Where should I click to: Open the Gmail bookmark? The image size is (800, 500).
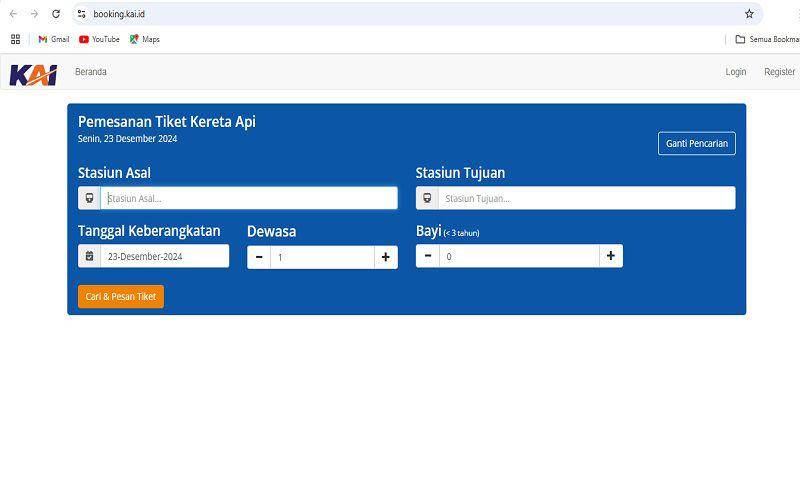(x=54, y=39)
